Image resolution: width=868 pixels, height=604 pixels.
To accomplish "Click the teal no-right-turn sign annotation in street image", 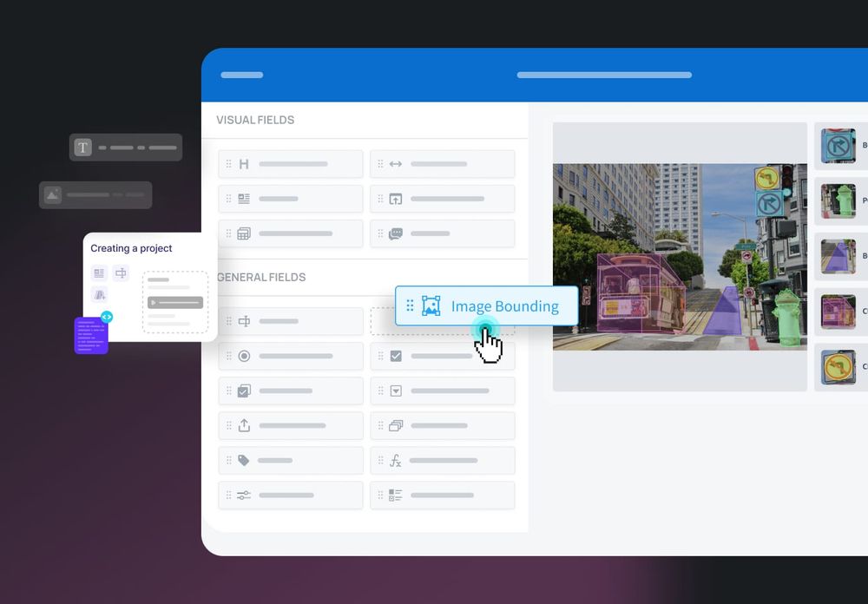I will [x=769, y=204].
